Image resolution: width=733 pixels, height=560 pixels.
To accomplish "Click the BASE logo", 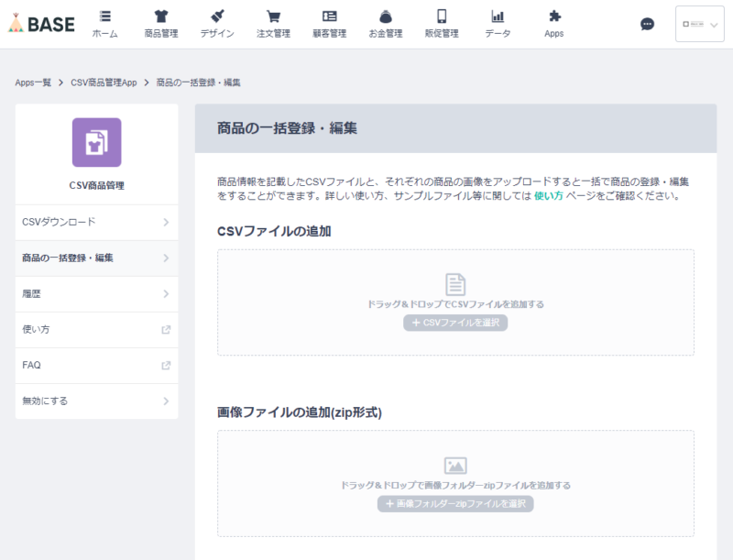I will [x=41, y=24].
